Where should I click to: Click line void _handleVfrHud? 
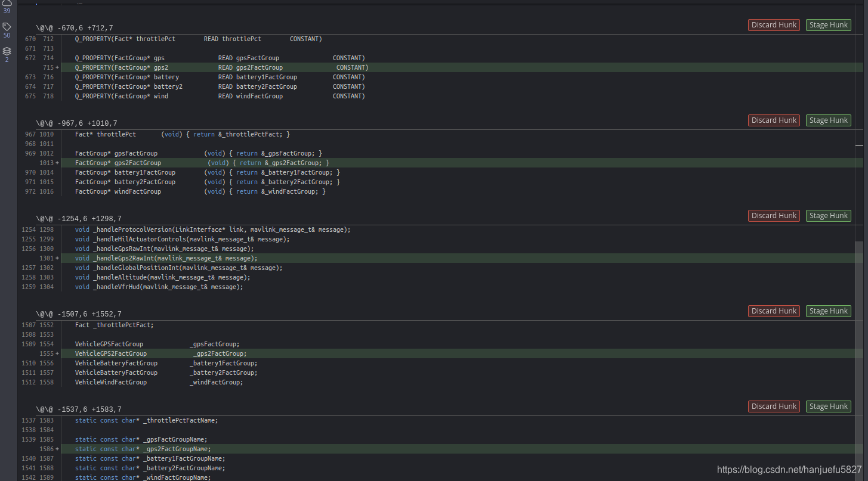coord(159,287)
